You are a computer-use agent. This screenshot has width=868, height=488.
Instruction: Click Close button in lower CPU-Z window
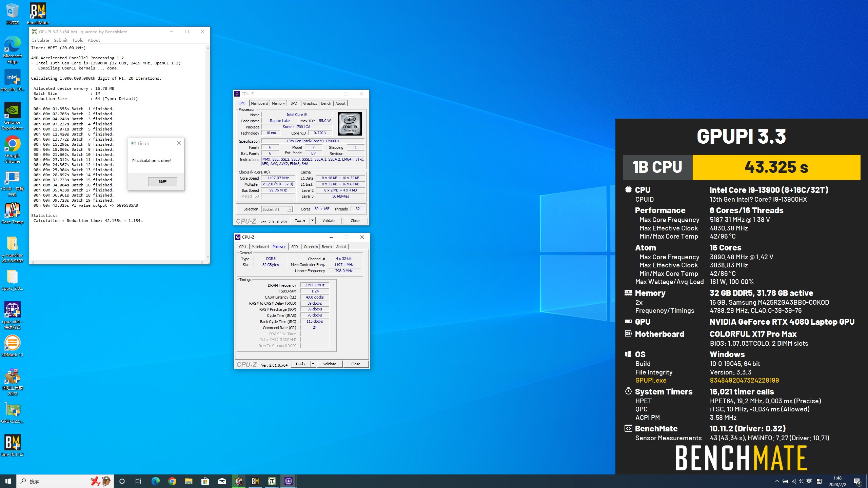click(356, 364)
